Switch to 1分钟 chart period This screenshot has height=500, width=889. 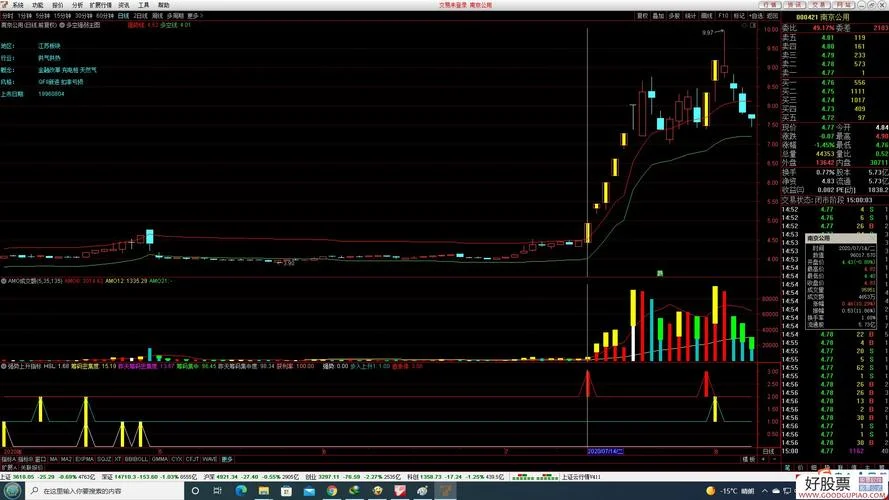[x=25, y=16]
